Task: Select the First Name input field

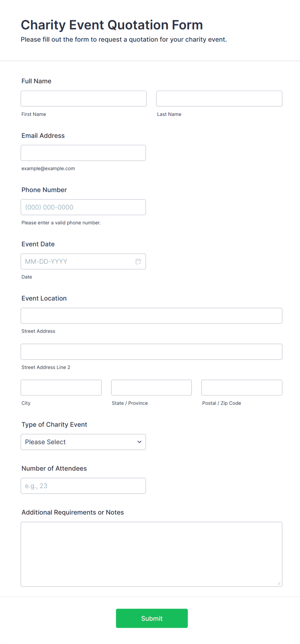Action: coord(83,99)
